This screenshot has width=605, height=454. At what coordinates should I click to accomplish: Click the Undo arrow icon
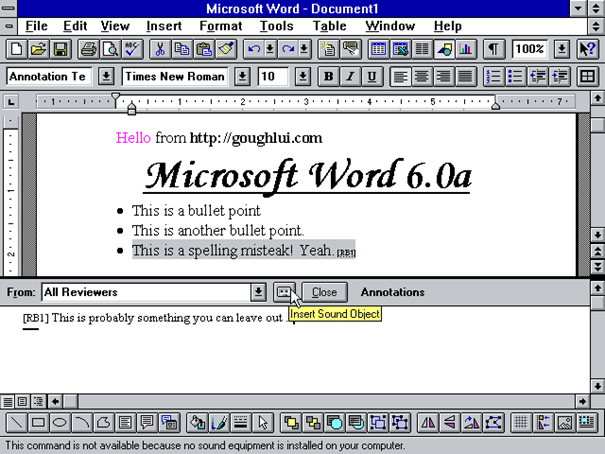click(253, 49)
